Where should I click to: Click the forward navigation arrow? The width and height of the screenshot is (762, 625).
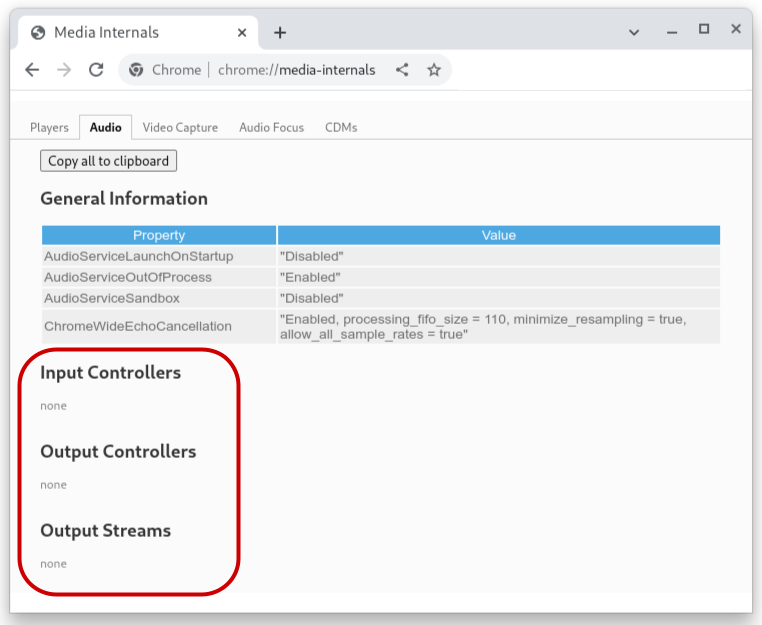click(64, 70)
